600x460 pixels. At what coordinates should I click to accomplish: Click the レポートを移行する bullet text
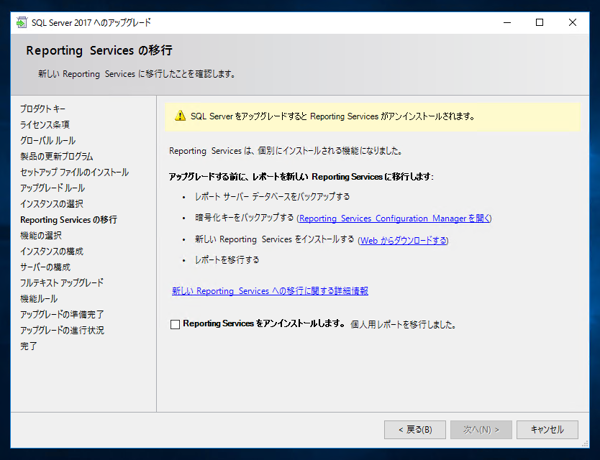click(x=227, y=260)
